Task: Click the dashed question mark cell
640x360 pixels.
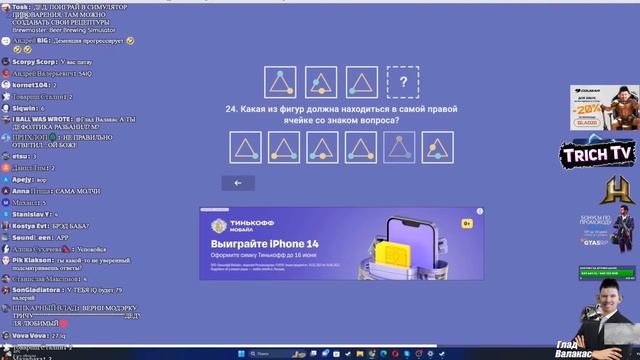Action: point(403,82)
